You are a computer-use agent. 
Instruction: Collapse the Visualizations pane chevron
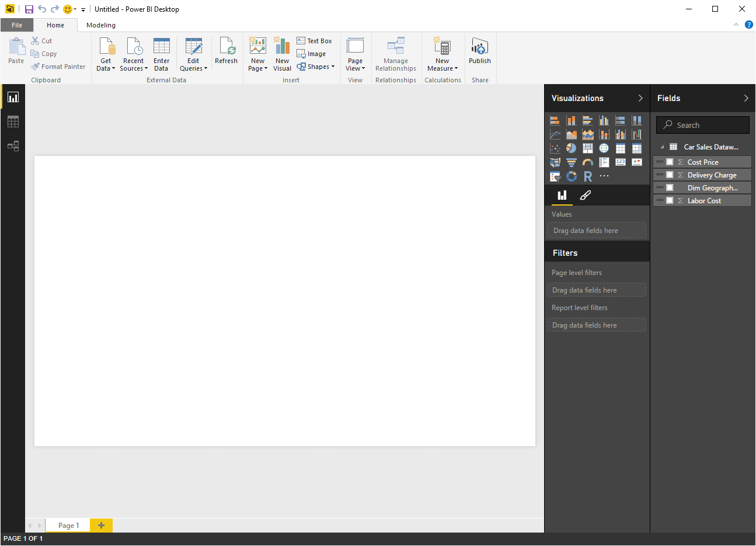(640, 98)
